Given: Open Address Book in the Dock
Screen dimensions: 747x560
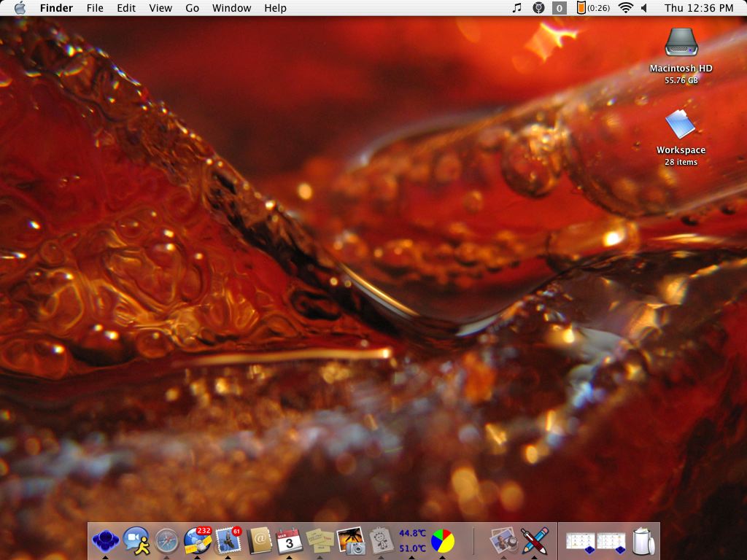Looking at the screenshot, I should tap(259, 540).
